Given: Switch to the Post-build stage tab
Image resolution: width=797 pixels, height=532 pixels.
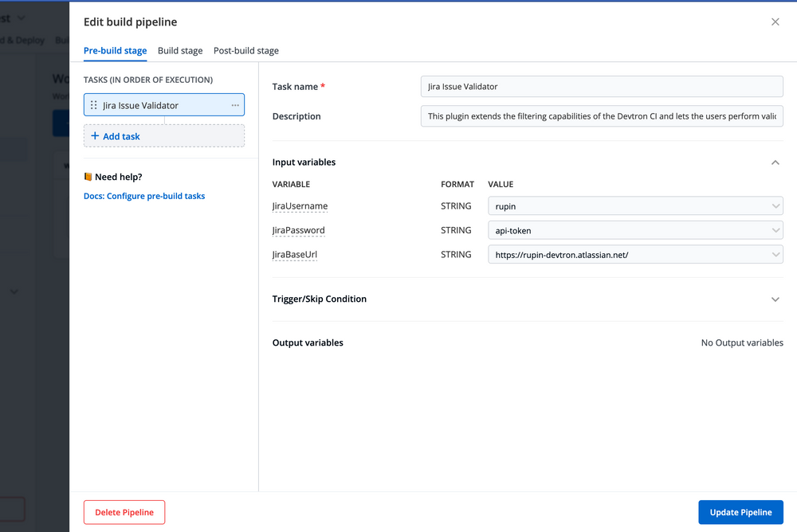Looking at the screenshot, I should pos(245,50).
